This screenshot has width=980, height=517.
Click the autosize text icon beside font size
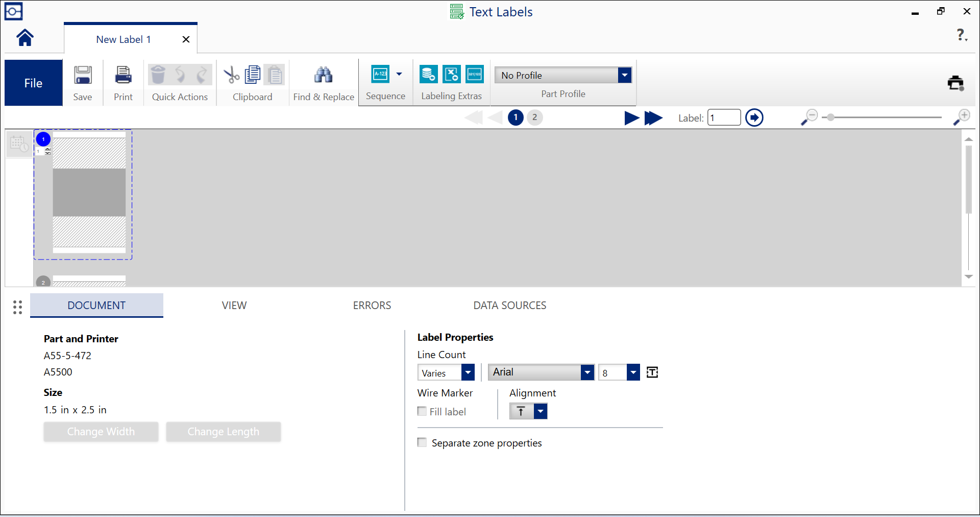(652, 372)
